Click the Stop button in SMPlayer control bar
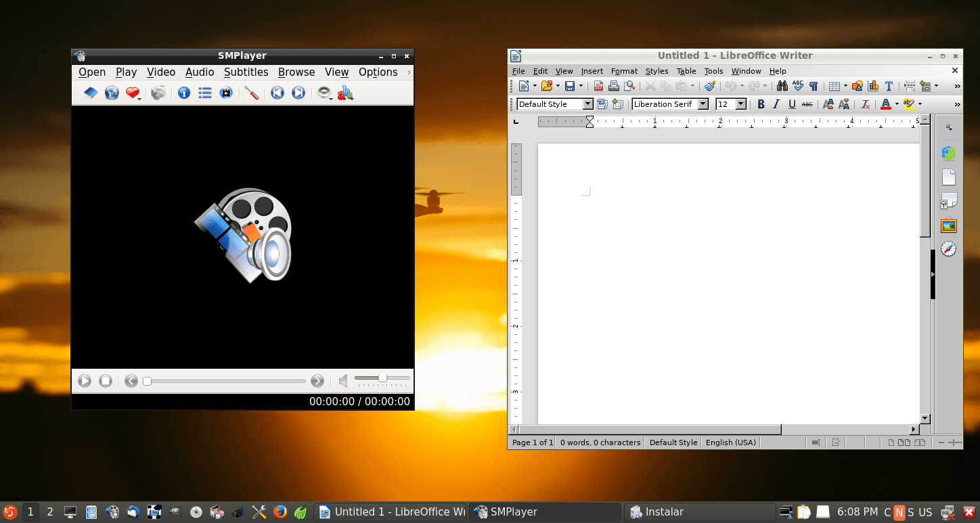This screenshot has height=523, width=980. (x=106, y=381)
